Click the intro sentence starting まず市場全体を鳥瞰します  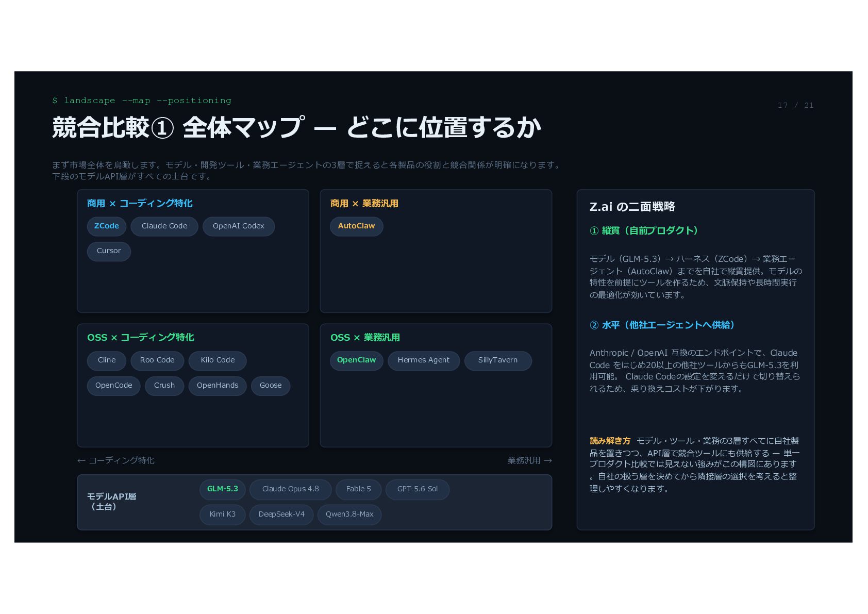(x=307, y=171)
